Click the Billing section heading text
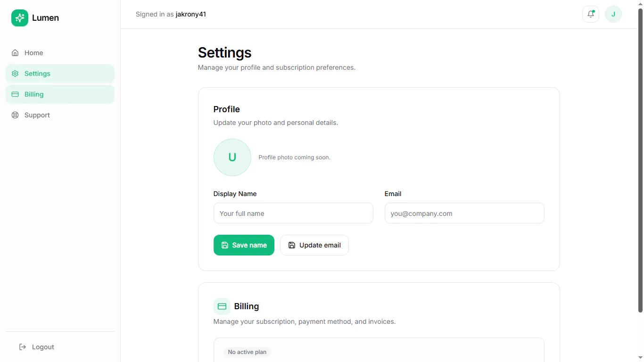 pyautogui.click(x=247, y=306)
